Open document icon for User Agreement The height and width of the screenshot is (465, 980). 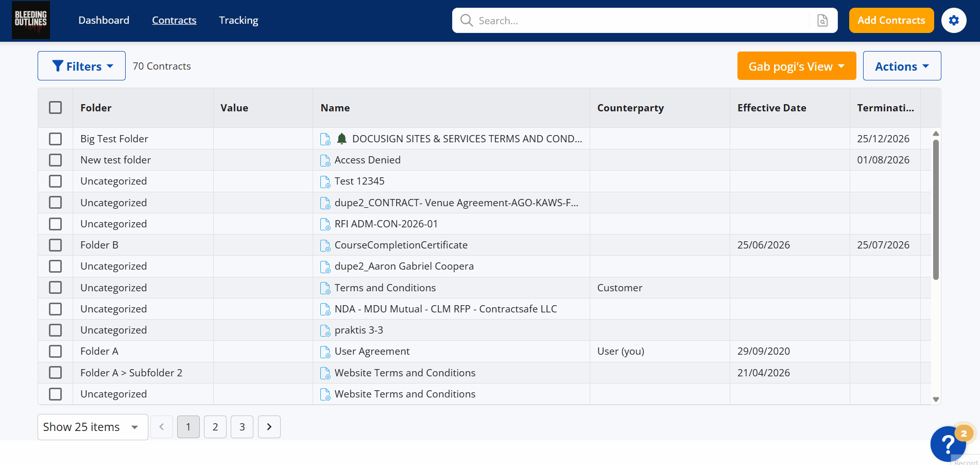(x=325, y=352)
